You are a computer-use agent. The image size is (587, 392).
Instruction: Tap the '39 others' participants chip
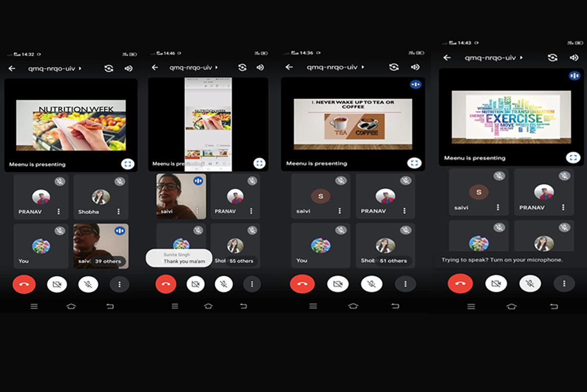(108, 261)
